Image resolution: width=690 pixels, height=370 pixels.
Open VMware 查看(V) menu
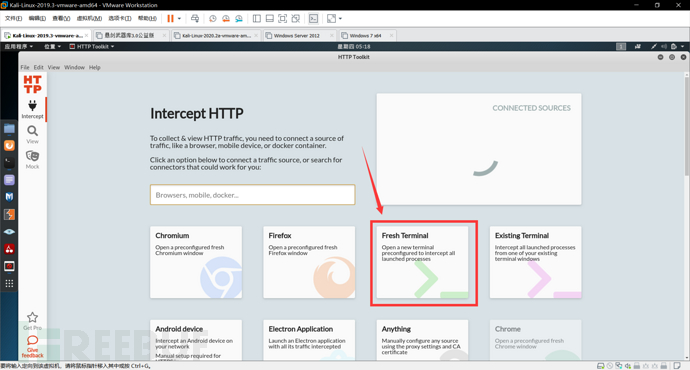click(61, 18)
